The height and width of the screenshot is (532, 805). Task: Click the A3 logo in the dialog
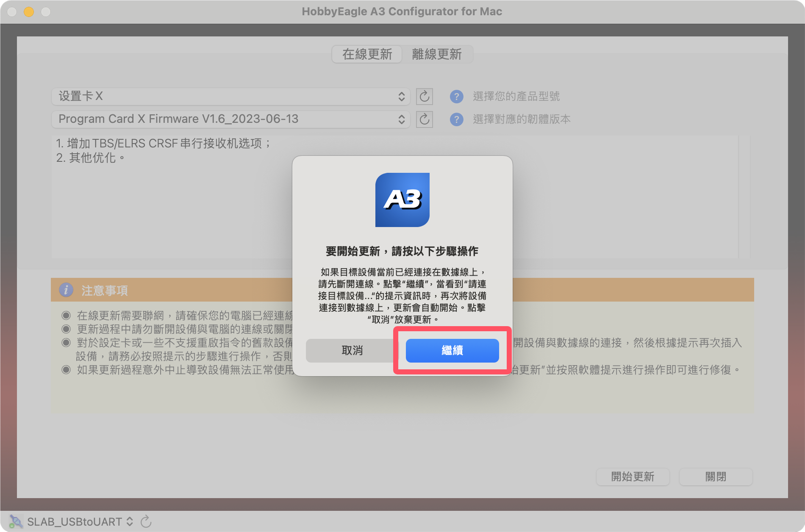[x=402, y=199]
